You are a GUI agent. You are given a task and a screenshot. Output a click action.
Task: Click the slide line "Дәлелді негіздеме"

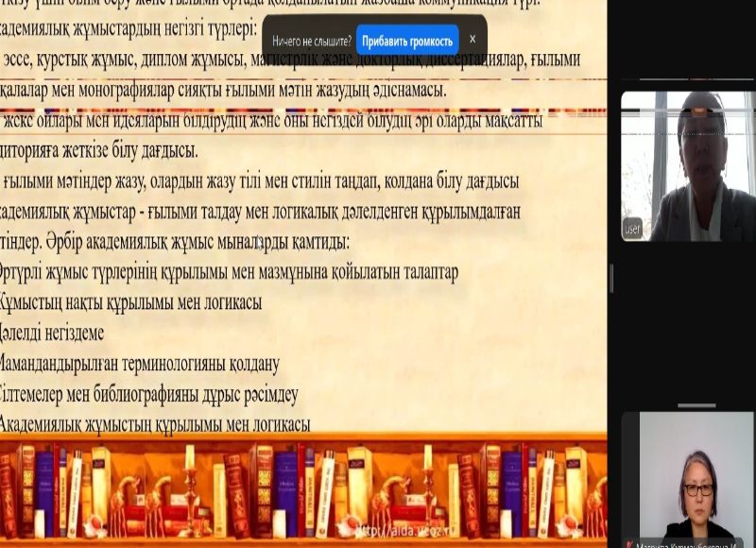click(x=52, y=334)
